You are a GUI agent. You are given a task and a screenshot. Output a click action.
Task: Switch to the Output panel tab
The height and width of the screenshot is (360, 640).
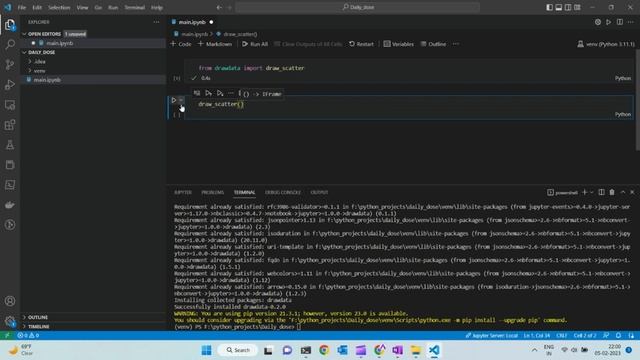click(x=319, y=192)
